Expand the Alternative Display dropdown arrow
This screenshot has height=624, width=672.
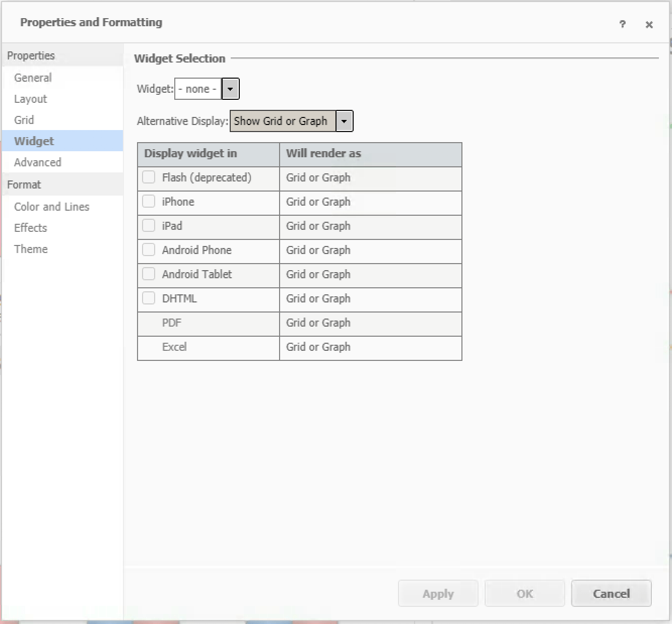pyautogui.click(x=344, y=121)
